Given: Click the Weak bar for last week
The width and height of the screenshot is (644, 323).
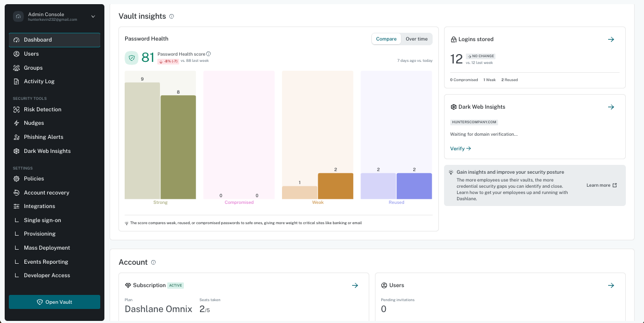Looking at the screenshot, I should pos(300,192).
